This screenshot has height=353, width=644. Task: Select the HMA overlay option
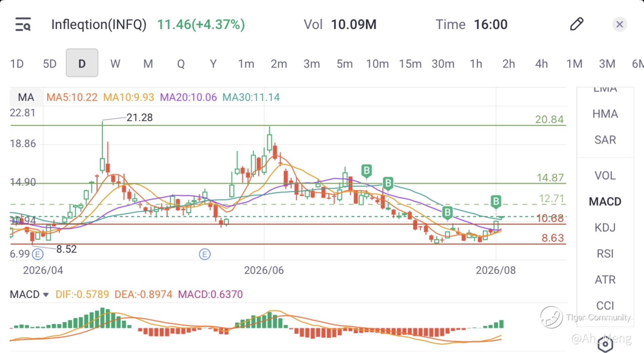pyautogui.click(x=605, y=114)
